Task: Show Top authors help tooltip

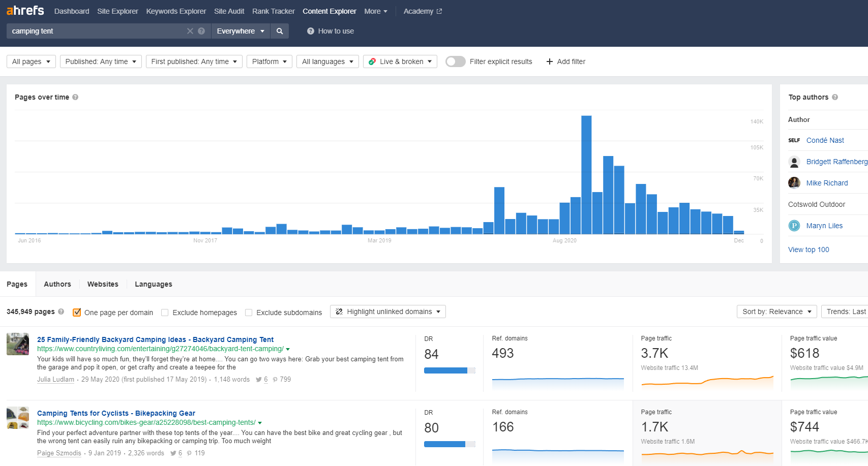Action: pos(835,97)
